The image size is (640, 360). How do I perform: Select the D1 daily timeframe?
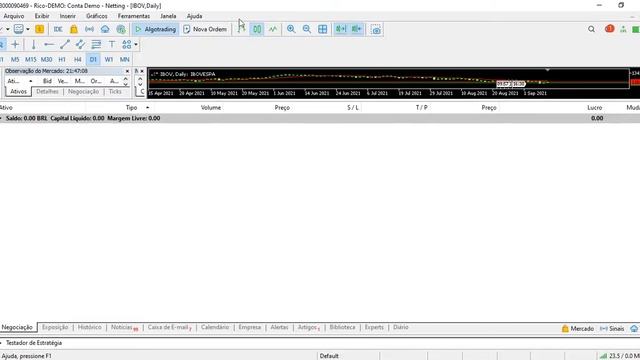[93, 60]
